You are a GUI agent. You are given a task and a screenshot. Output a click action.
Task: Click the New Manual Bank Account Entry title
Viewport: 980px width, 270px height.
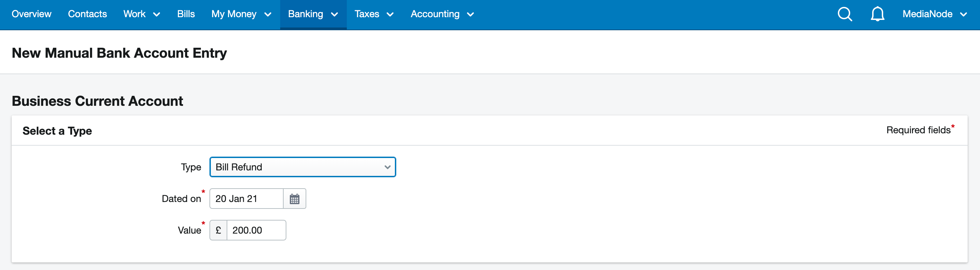(x=119, y=53)
